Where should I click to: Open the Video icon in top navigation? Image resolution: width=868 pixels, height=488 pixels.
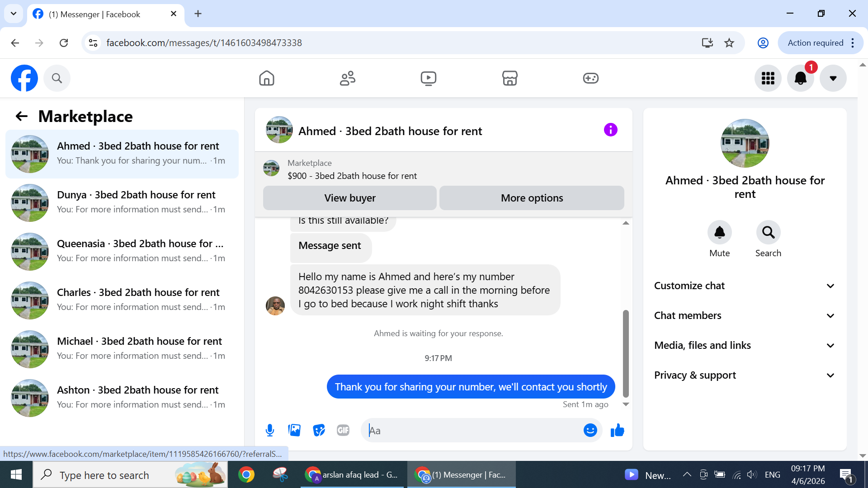(x=429, y=78)
